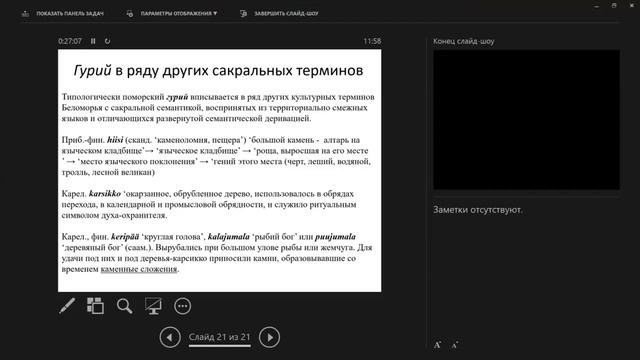The image size is (640, 360).
Task: Click the word kalajumala on the slide
Action: click(x=229, y=237)
